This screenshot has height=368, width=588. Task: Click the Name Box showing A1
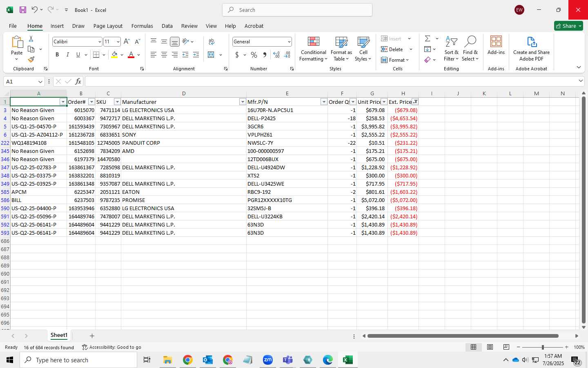pyautogui.click(x=24, y=81)
